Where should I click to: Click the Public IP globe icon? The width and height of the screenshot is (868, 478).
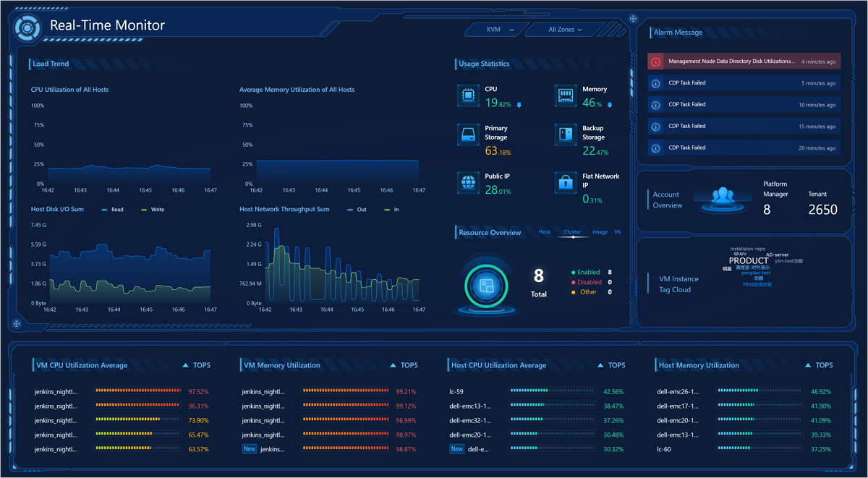point(468,183)
